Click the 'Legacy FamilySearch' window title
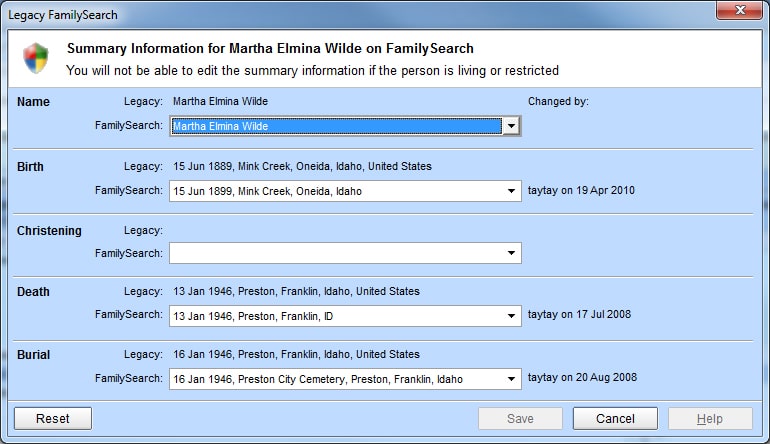Screen dimensions: 770x444 point(63,15)
